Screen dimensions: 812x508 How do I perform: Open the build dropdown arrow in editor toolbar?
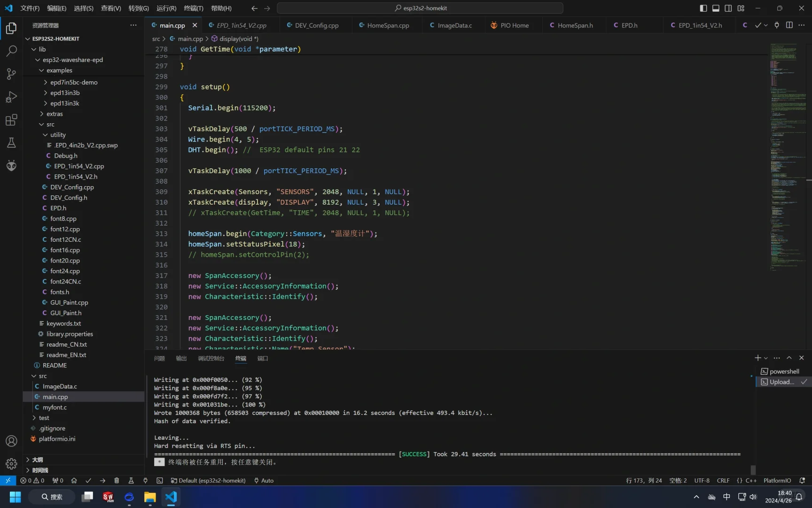pos(766,25)
